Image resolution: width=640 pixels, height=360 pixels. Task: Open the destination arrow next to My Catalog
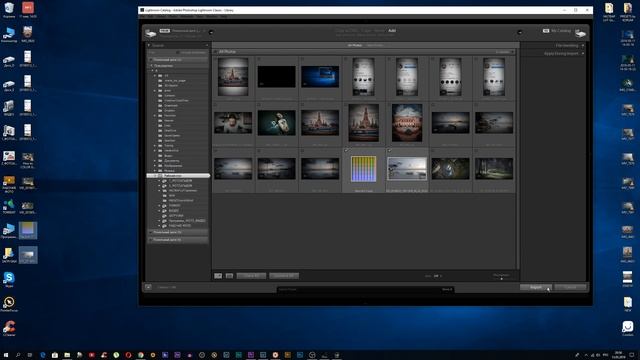[520, 32]
